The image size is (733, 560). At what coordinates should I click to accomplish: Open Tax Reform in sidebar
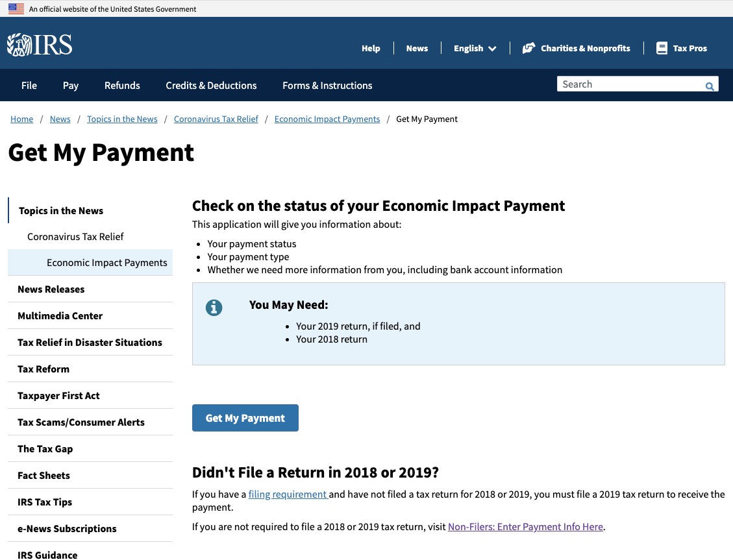(x=43, y=369)
